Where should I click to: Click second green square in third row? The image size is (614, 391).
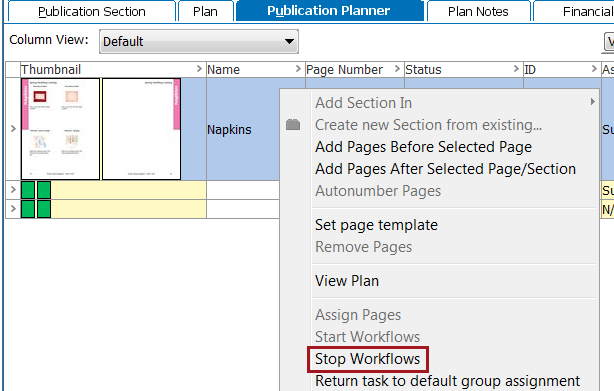(x=44, y=209)
